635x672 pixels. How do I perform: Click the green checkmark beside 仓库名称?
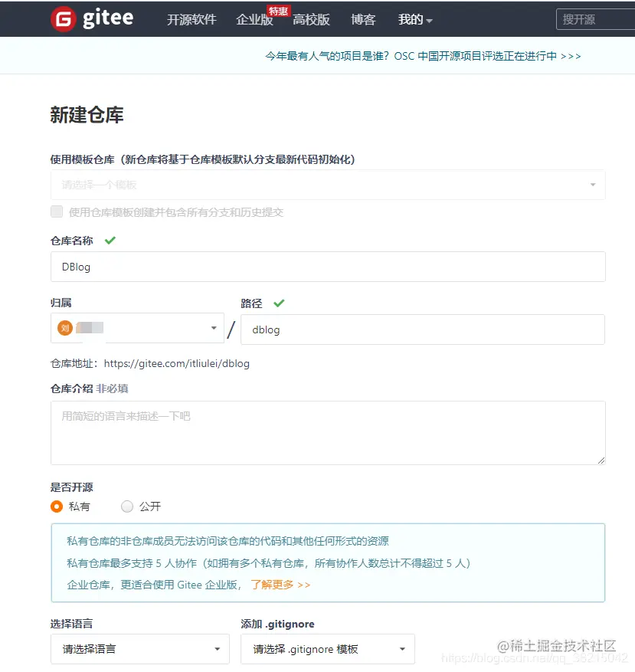point(110,241)
